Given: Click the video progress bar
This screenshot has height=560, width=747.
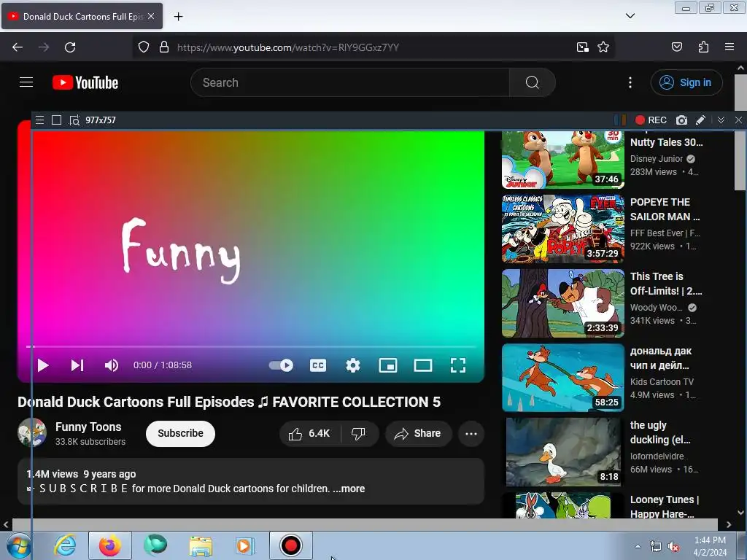Looking at the screenshot, I should (251, 346).
